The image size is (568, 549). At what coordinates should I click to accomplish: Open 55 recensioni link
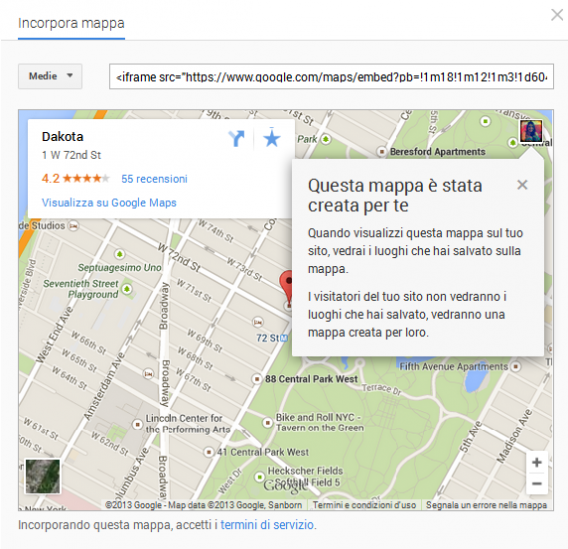[x=154, y=179]
